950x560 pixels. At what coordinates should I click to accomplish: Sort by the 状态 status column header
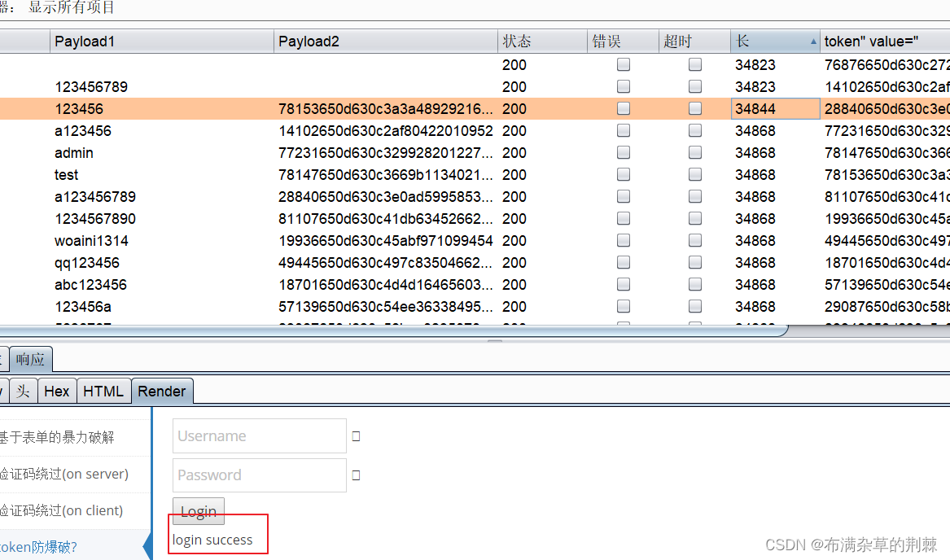(x=542, y=42)
